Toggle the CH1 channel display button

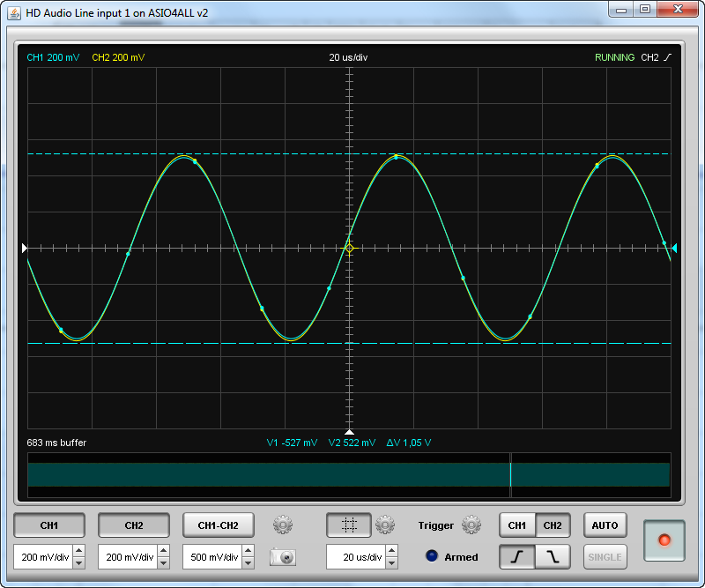pos(49,525)
